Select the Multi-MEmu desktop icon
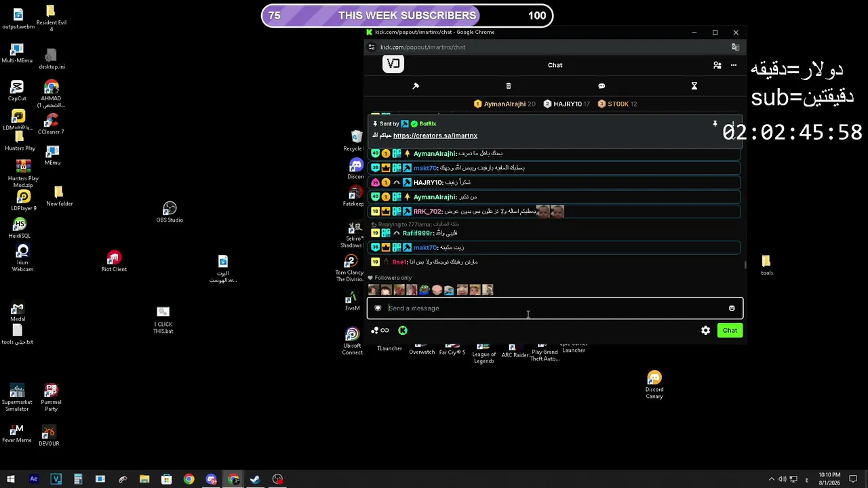This screenshot has height=488, width=868. point(17,54)
